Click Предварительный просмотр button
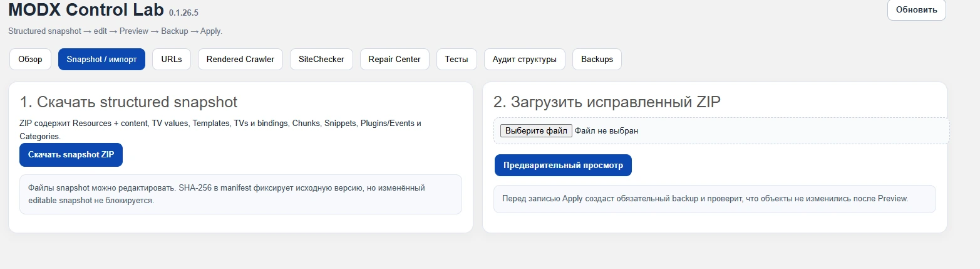Image resolution: width=980 pixels, height=269 pixels. (563, 166)
